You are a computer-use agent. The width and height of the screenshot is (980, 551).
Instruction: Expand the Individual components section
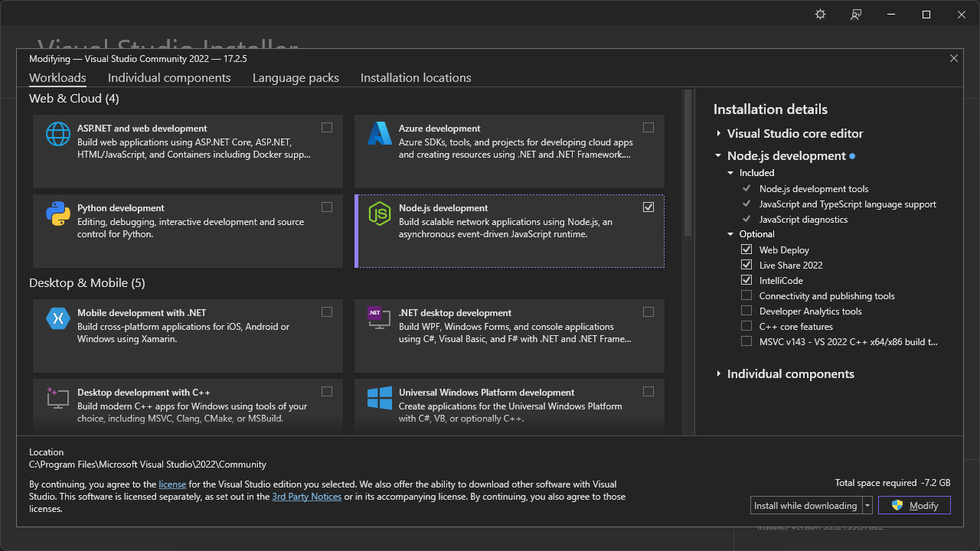coord(719,373)
